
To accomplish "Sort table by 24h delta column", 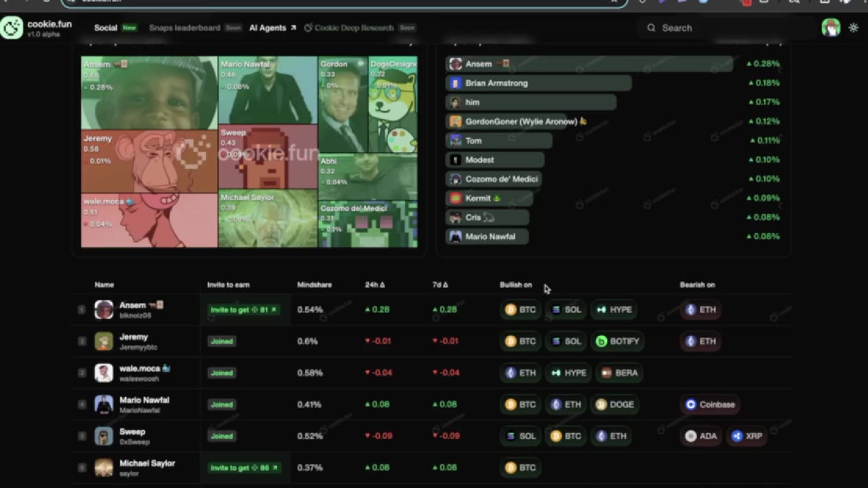I will tap(375, 285).
